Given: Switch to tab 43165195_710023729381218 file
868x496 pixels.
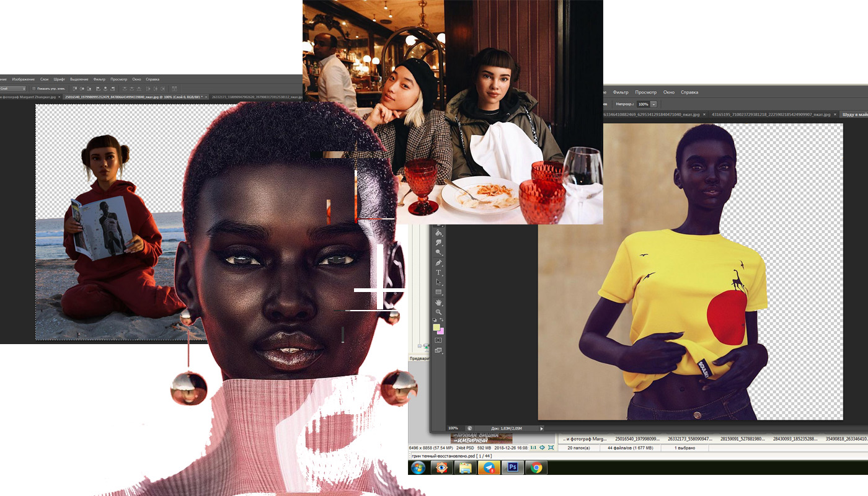Looking at the screenshot, I should point(772,115).
